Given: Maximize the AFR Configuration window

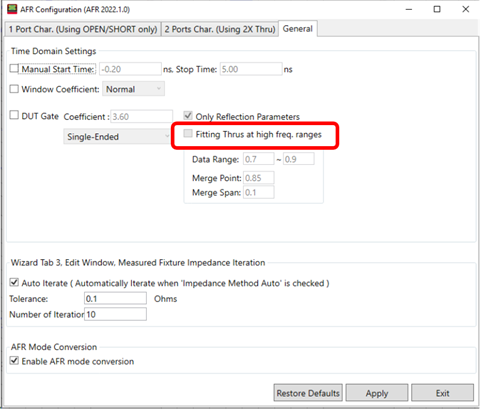Looking at the screenshot, I should pos(437,9).
